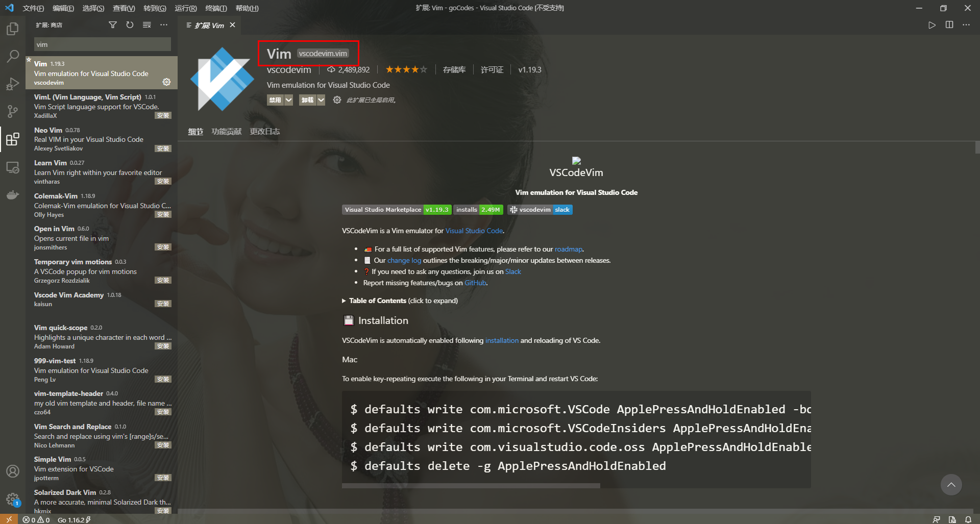Switch to the 细节 tab
Viewport: 980px width, 524px height.
tap(195, 132)
